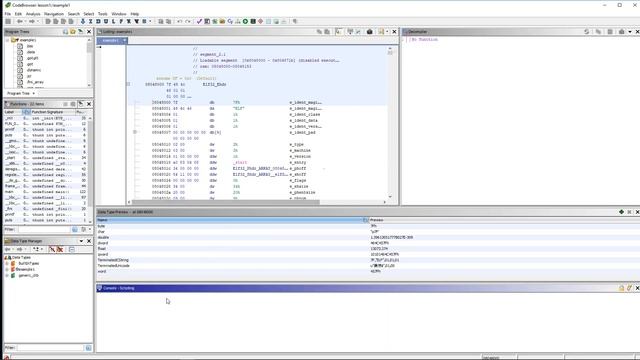Open the example1 listing tab dropdown arrow
This screenshot has width=640, height=360.
pyautogui.click(x=124, y=40)
